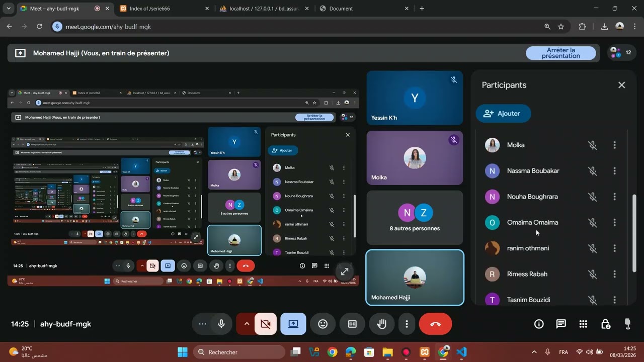Click the present screen button
The width and height of the screenshot is (644, 362).
(x=293, y=324)
